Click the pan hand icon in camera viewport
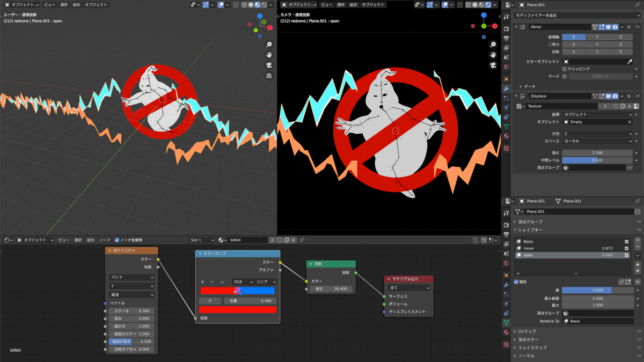 pos(492,55)
